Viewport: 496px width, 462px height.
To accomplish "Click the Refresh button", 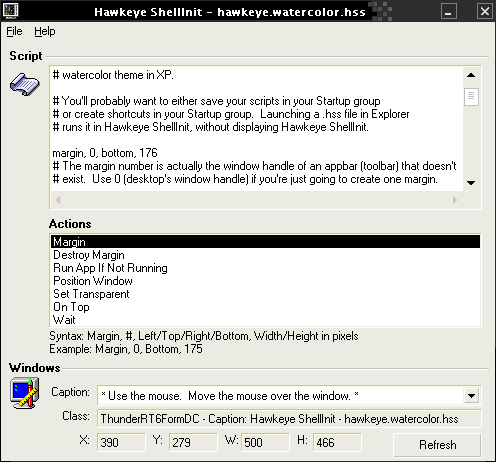I will (437, 445).
